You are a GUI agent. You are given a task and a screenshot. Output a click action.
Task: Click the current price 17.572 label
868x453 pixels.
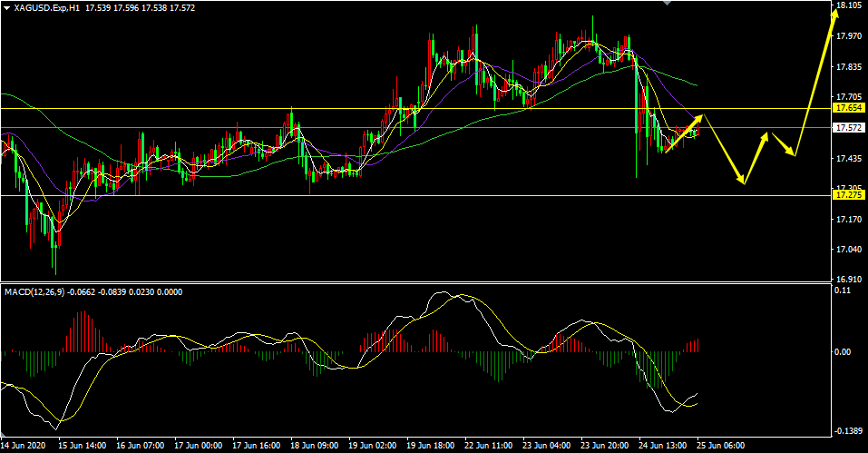pos(850,128)
